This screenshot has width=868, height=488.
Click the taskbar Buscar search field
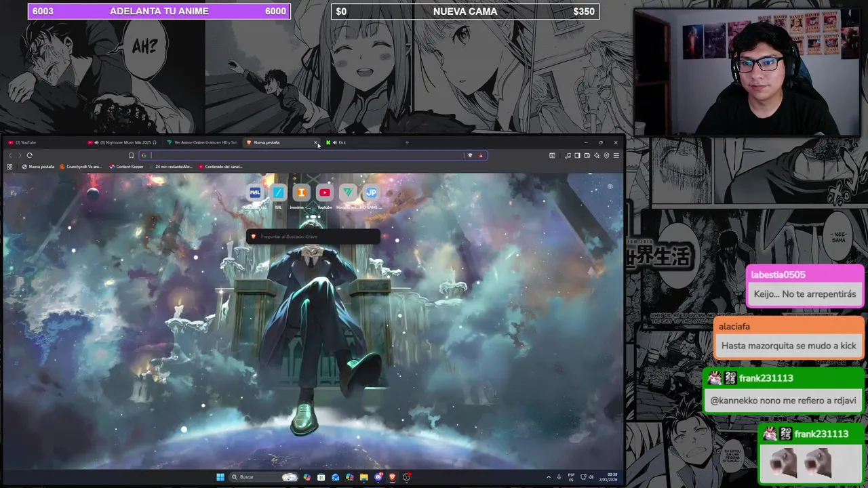point(264,476)
